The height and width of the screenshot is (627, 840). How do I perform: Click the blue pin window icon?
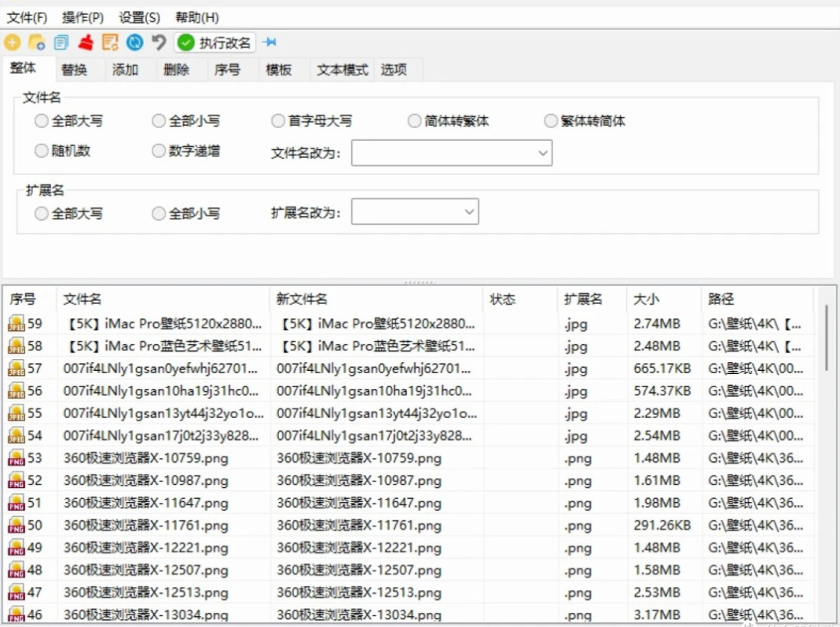pos(270,42)
